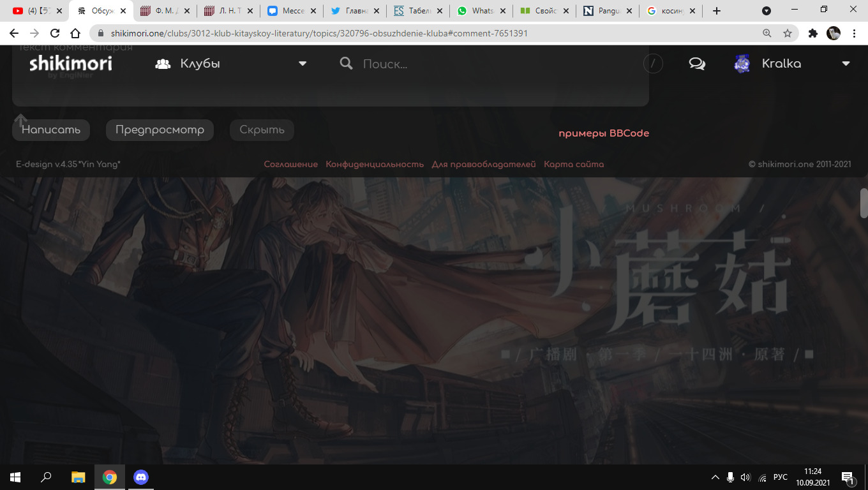Click the magnifier search icon on shikimori
The image size is (868, 490).
pos(346,64)
